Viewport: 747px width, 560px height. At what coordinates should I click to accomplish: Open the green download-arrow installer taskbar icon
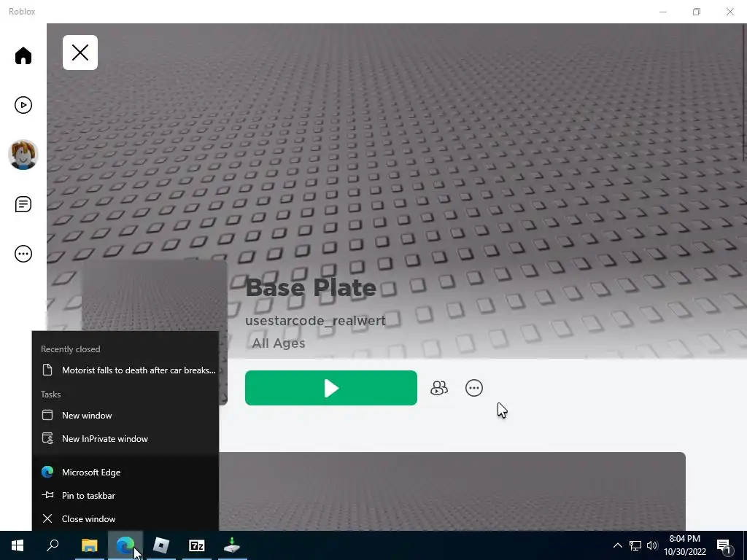232,545
